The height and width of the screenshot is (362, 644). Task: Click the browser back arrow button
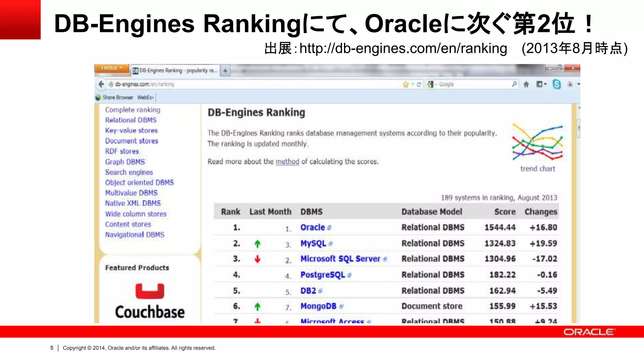coord(101,84)
